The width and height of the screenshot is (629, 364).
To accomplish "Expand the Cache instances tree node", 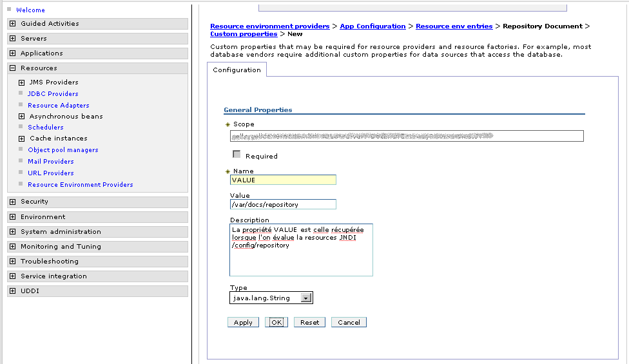I will coord(22,139).
